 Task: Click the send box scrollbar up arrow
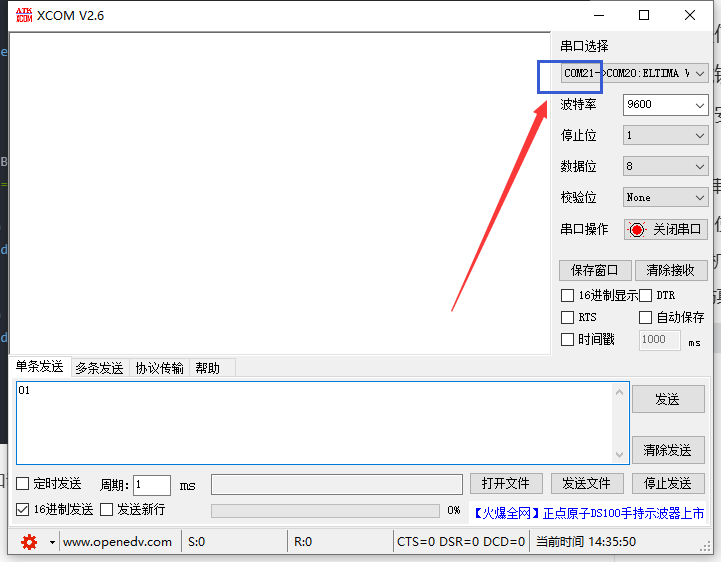(x=619, y=392)
